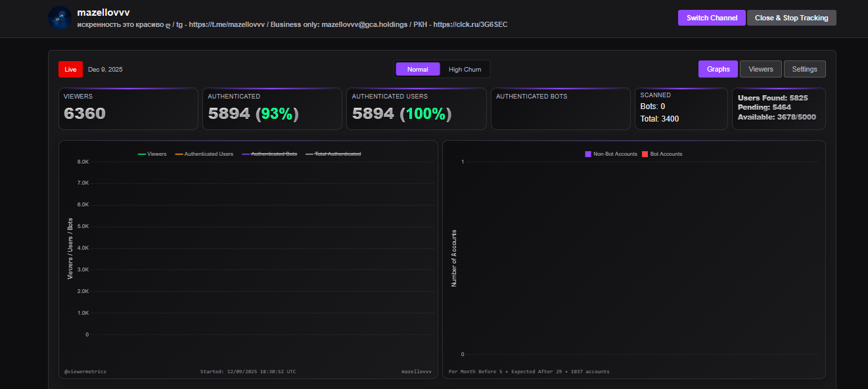Toggle Bot Accounts legend entry
The height and width of the screenshot is (389, 868).
[662, 154]
